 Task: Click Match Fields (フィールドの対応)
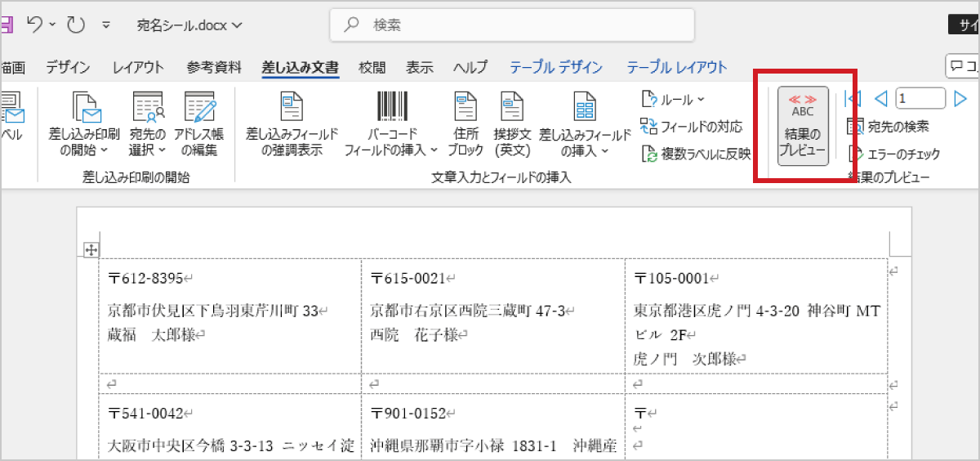tap(692, 127)
